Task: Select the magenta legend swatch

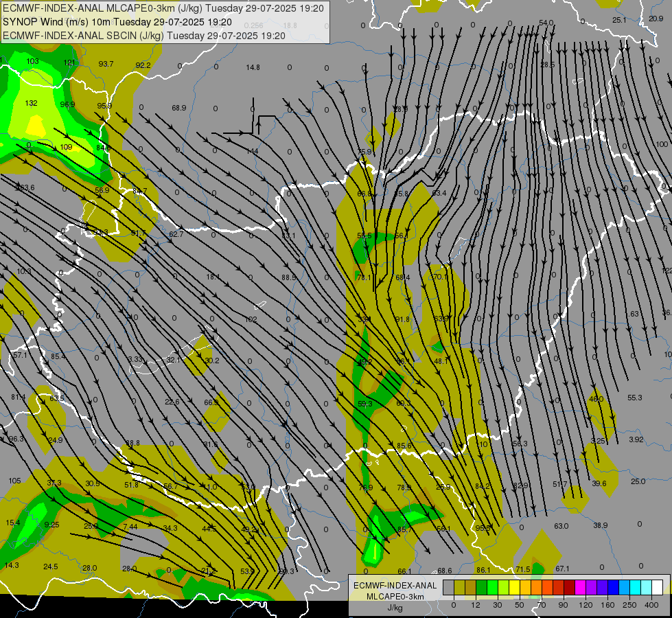Action: pos(580,588)
